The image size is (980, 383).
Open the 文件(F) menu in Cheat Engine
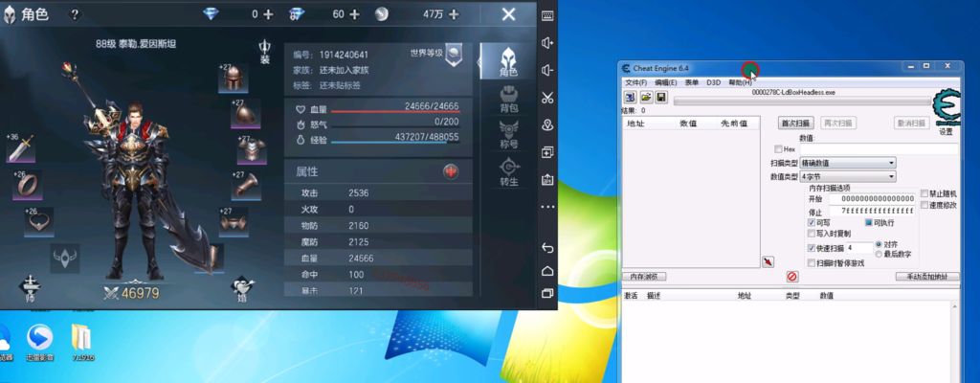pos(636,82)
